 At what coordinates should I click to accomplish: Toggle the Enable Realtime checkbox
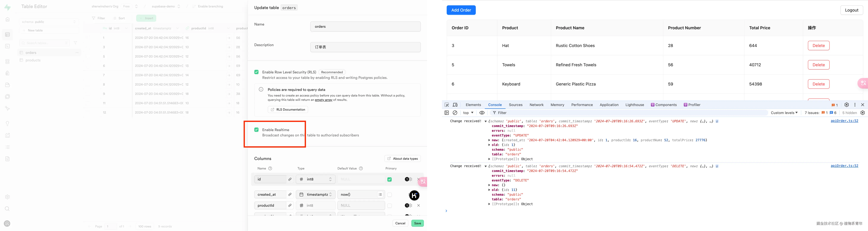[256, 130]
